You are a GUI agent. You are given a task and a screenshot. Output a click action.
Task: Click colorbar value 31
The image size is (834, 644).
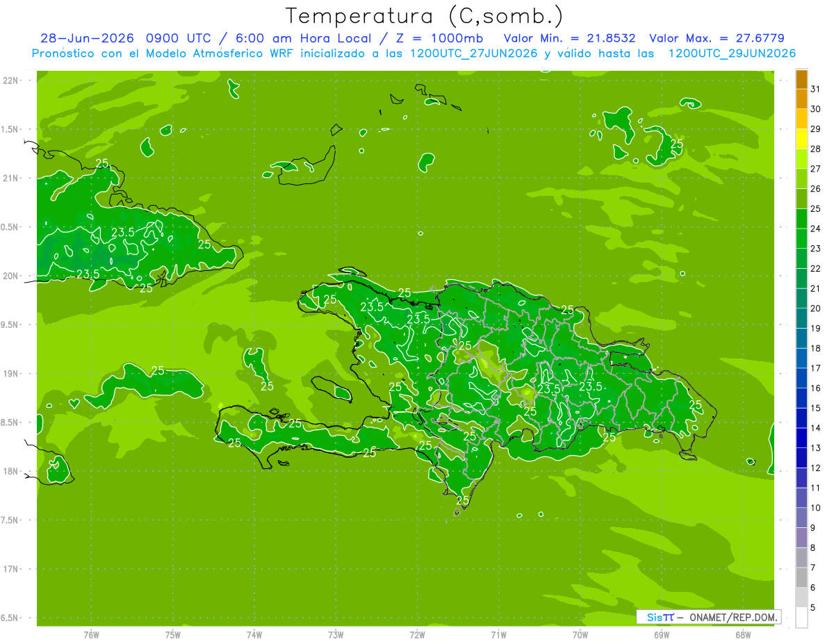coord(816,89)
